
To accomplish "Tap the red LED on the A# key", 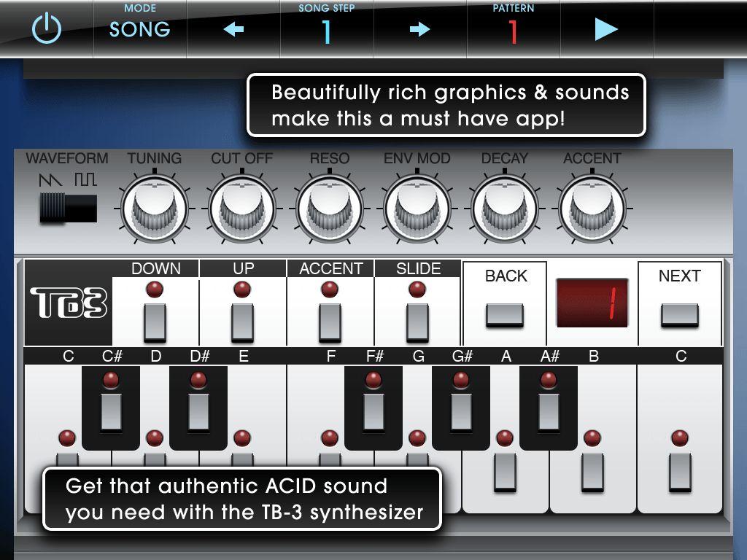I will [549, 380].
